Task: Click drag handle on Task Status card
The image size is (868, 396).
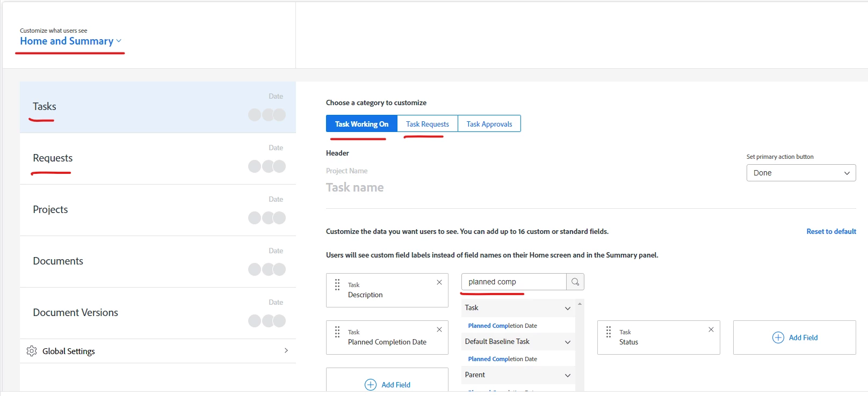Action: click(x=609, y=332)
